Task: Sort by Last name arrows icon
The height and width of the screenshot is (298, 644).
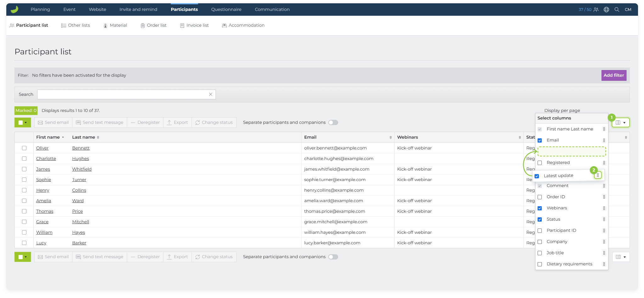Action: pyautogui.click(x=98, y=137)
